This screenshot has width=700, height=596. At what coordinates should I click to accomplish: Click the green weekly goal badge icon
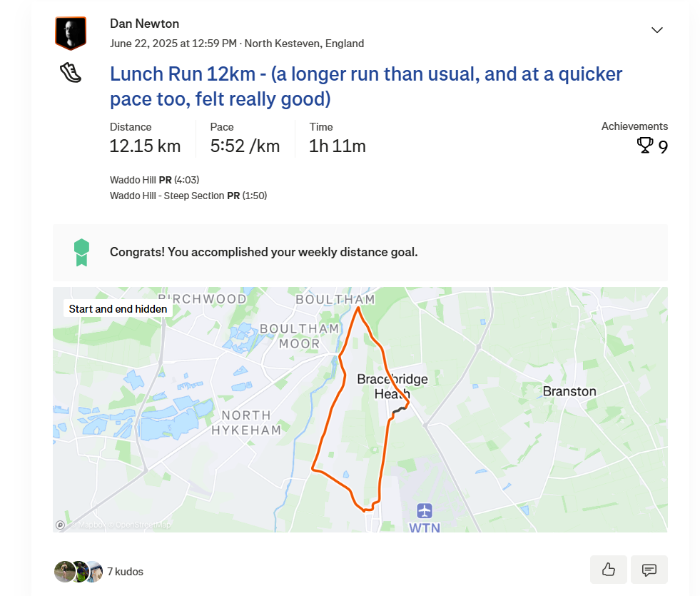81,253
